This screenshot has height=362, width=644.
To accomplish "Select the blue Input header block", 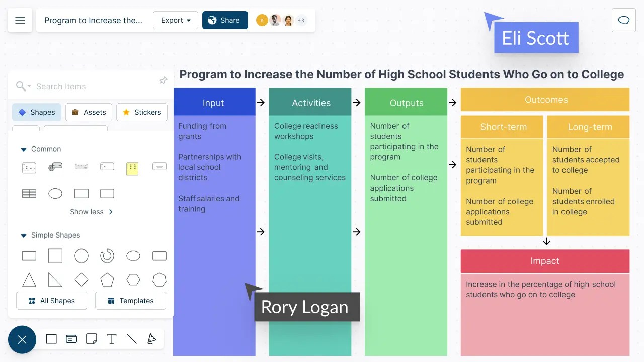I will click(x=214, y=102).
